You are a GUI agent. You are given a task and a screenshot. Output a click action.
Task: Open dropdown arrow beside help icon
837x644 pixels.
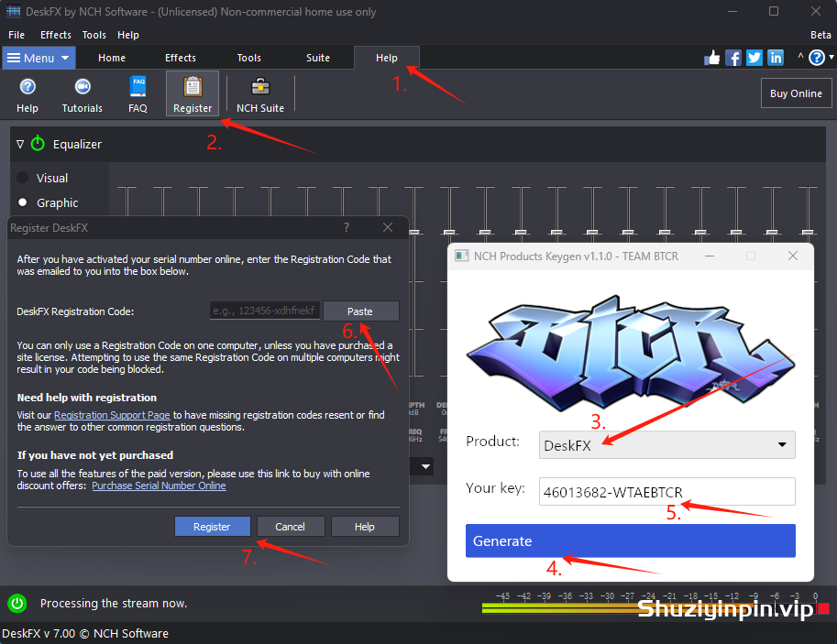[x=831, y=57]
